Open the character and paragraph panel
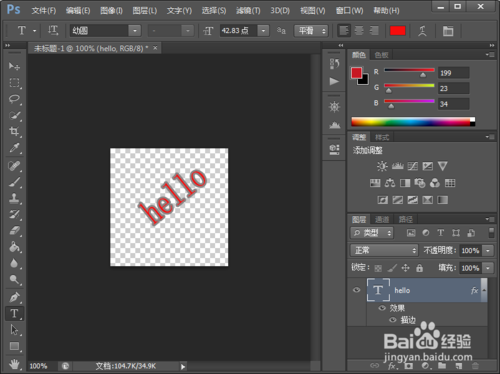Screen dimensions: 500x374 click(448, 31)
